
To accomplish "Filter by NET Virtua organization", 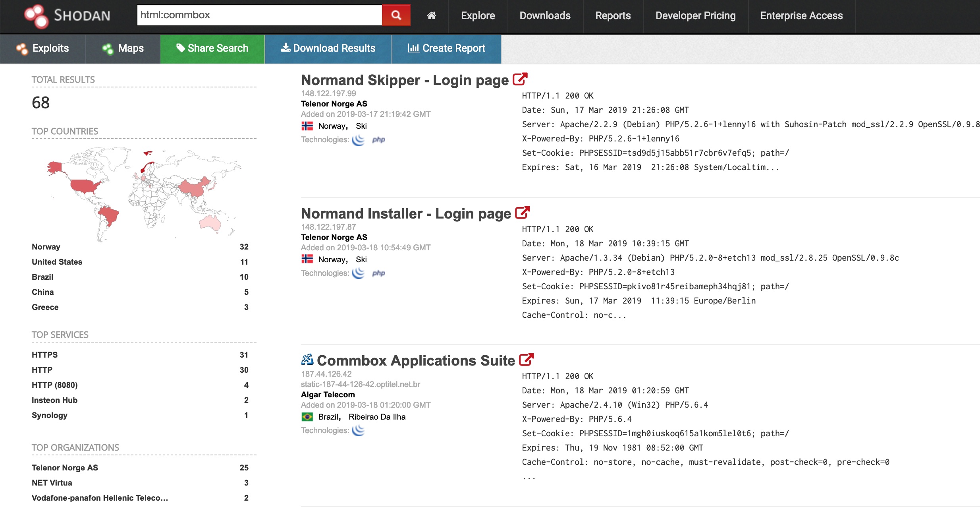I will (x=52, y=483).
